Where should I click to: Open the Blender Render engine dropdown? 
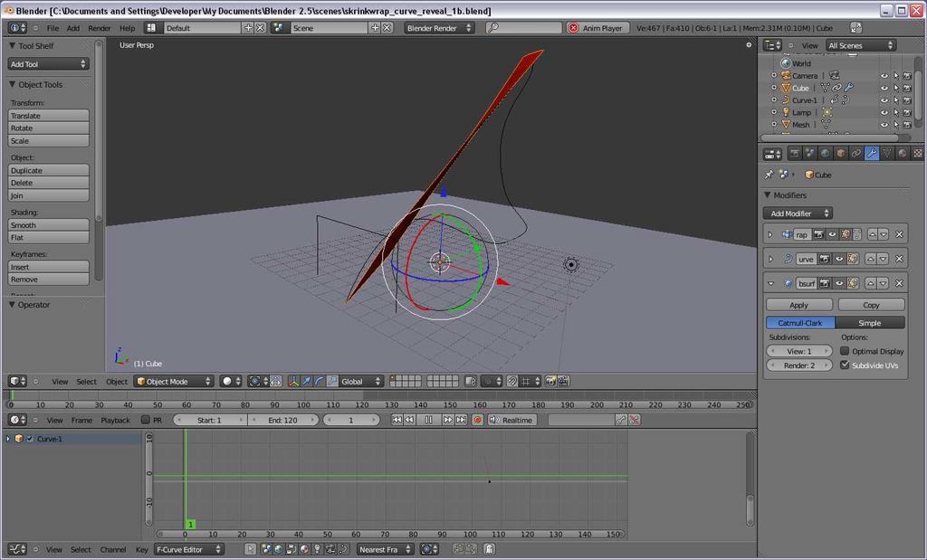click(x=439, y=28)
